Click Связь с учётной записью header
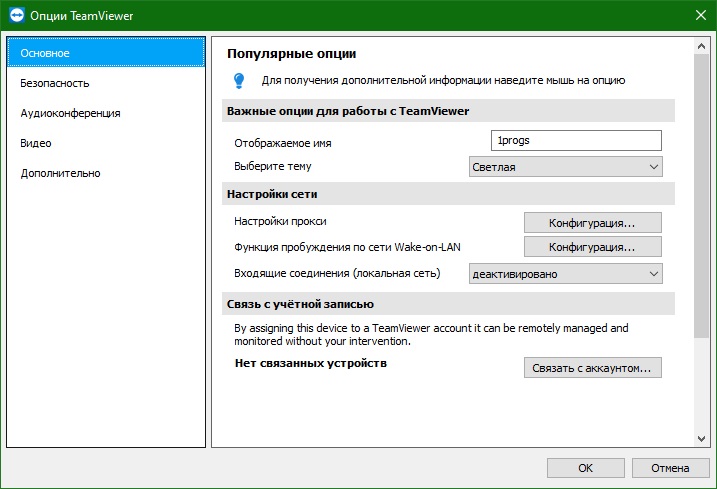717x489 pixels. [x=448, y=304]
